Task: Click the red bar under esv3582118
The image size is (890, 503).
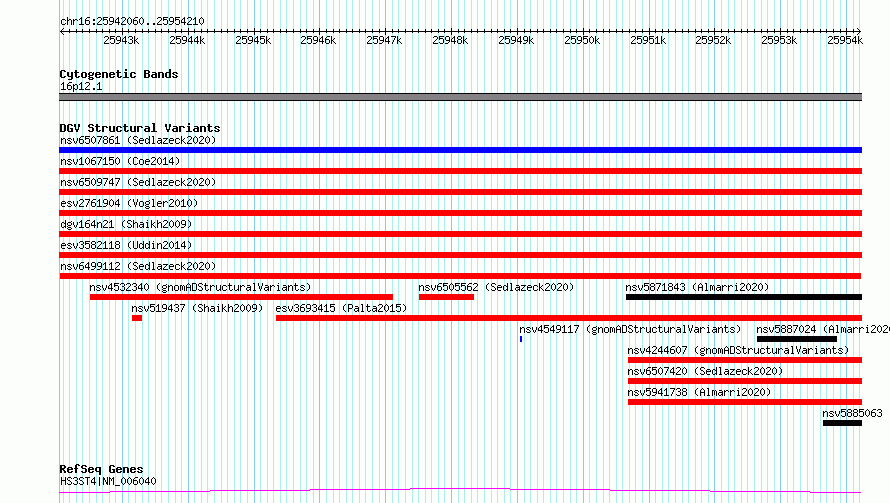Action: pyautogui.click(x=460, y=255)
